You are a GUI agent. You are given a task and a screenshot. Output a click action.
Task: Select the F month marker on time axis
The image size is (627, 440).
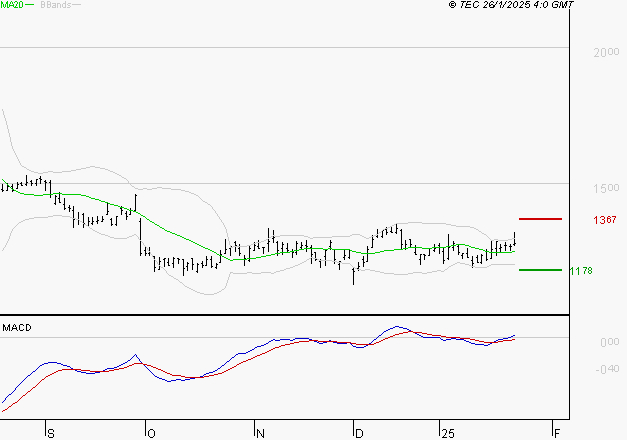point(557,433)
